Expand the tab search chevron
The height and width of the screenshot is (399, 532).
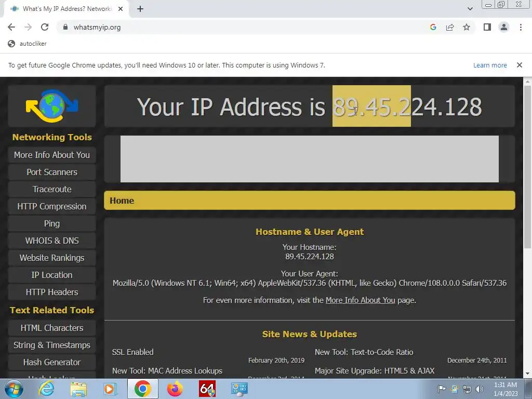pos(470,9)
